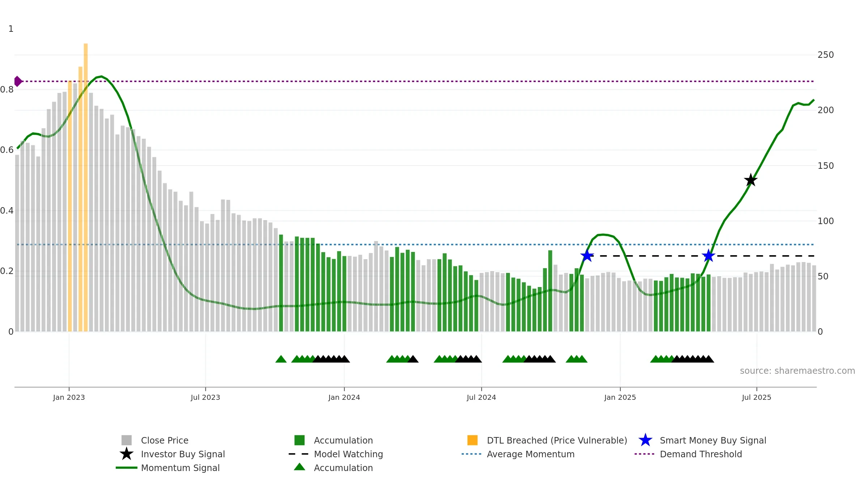Click the orange DTL Breached legend swatch
The height and width of the screenshot is (488, 868).
tap(472, 440)
